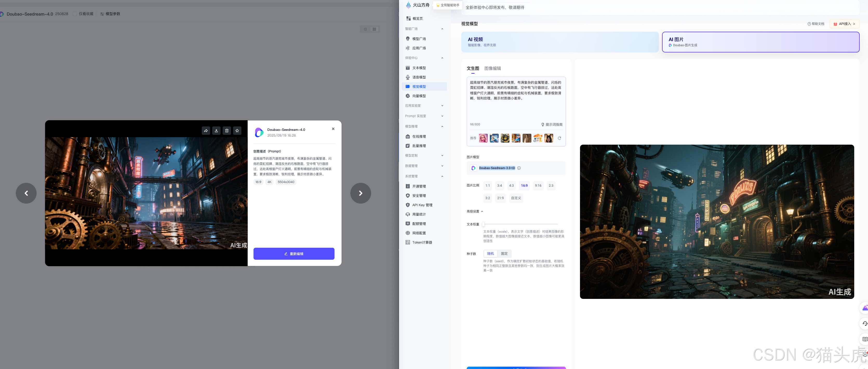Screen dimensions: 868x369
Task: Refresh the recommended prompt thumbnails
Action: pos(559,138)
